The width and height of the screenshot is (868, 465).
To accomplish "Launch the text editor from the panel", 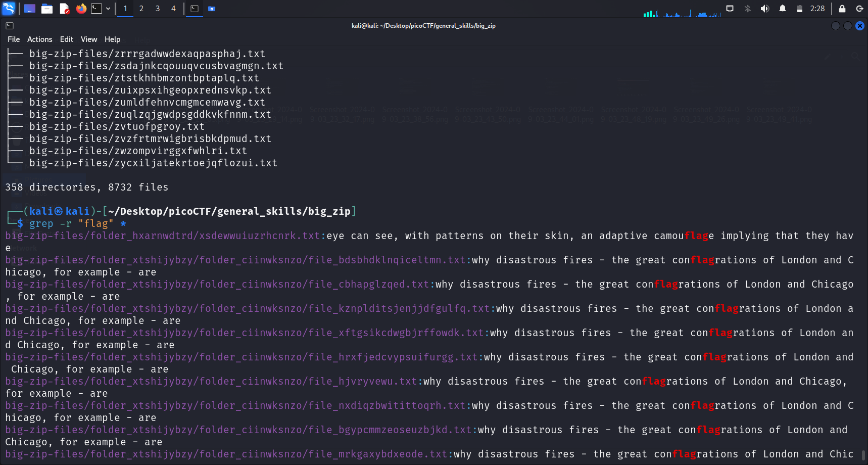I will point(64,9).
